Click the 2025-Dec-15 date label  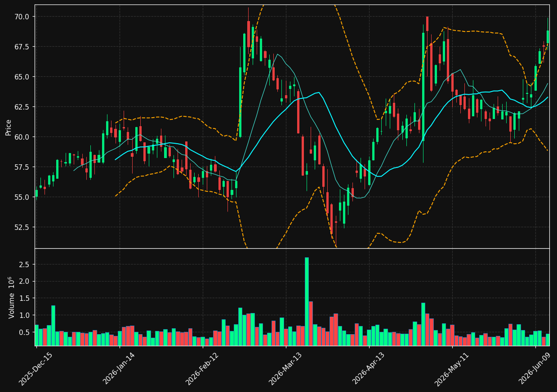pyautogui.click(x=36, y=369)
